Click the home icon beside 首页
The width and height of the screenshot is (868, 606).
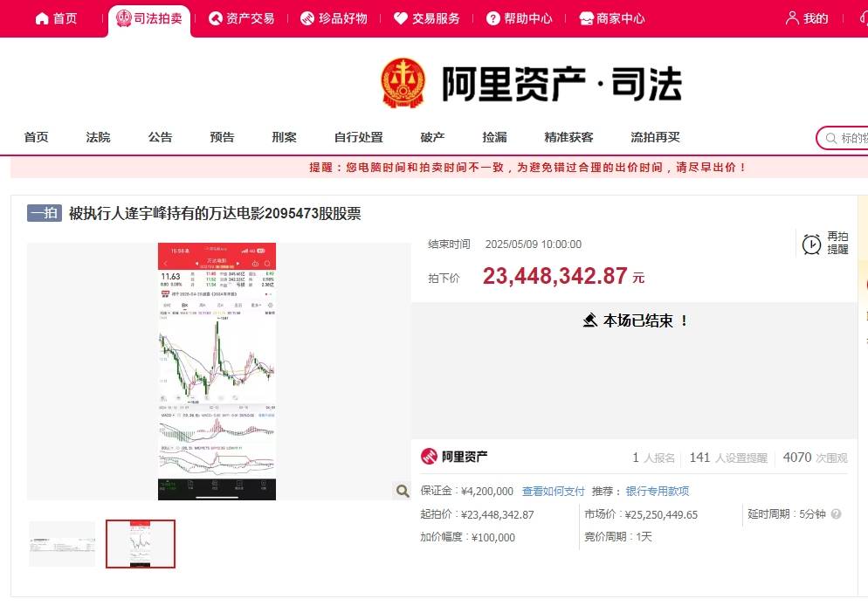pos(42,19)
